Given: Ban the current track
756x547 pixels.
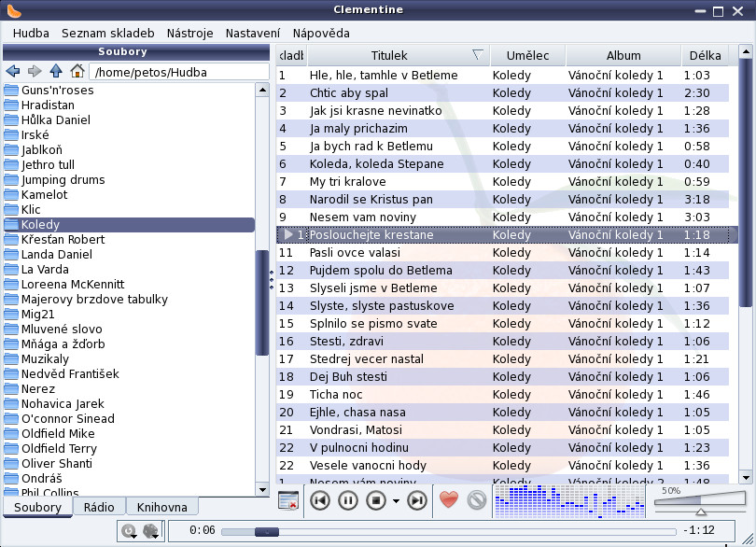Looking at the screenshot, I should pyautogui.click(x=477, y=500).
